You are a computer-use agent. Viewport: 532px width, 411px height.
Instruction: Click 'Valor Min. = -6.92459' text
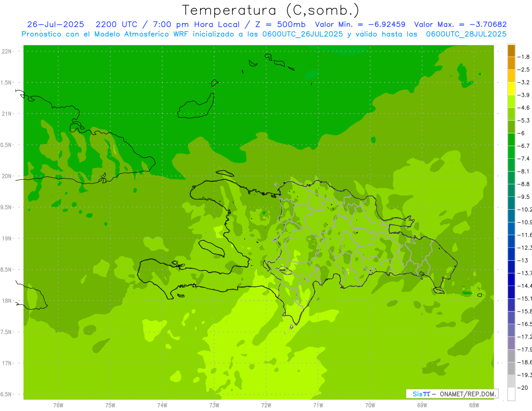(x=360, y=24)
